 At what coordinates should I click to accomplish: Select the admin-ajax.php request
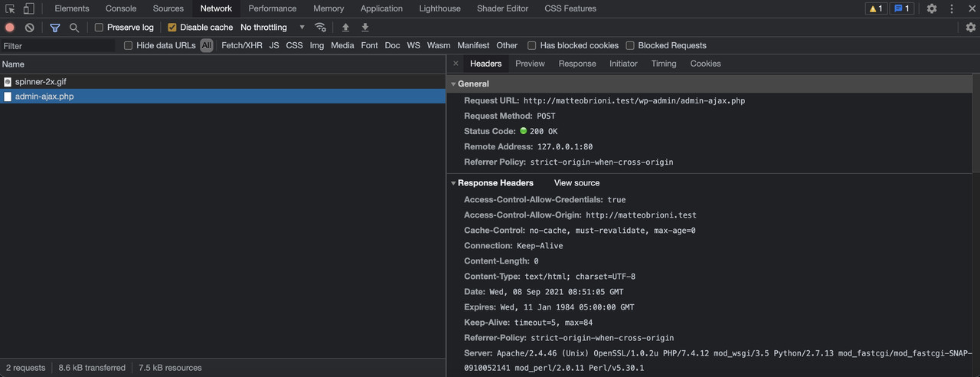(x=223, y=97)
